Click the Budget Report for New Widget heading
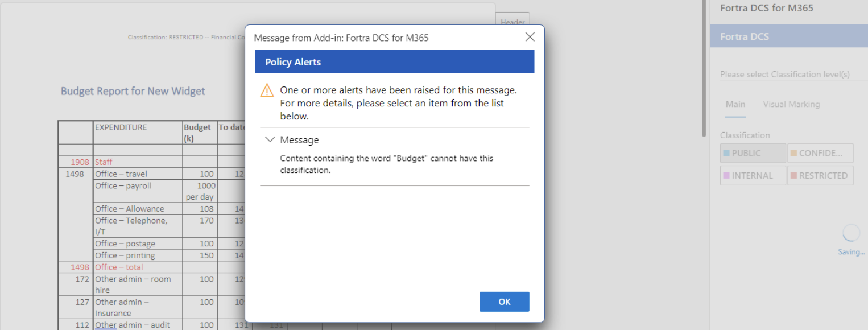Viewport: 868px width, 330px height. click(x=133, y=91)
